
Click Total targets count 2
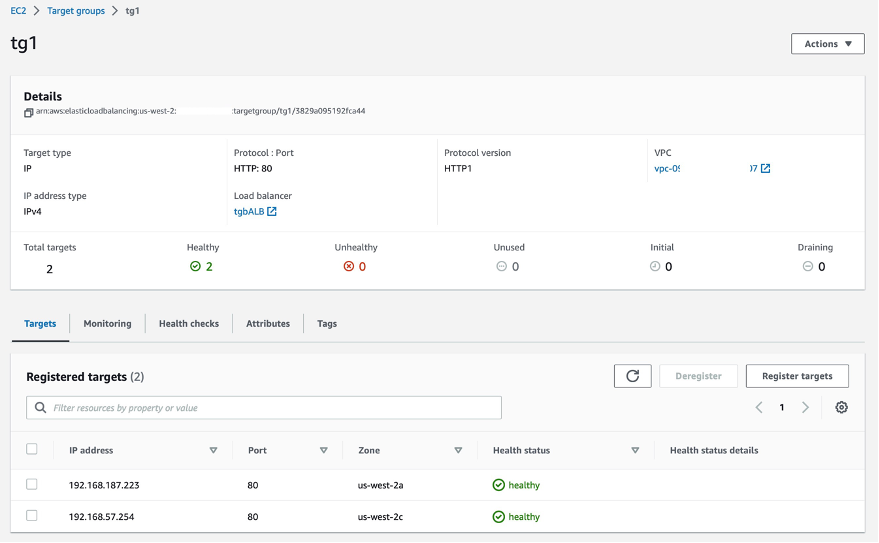tap(49, 269)
